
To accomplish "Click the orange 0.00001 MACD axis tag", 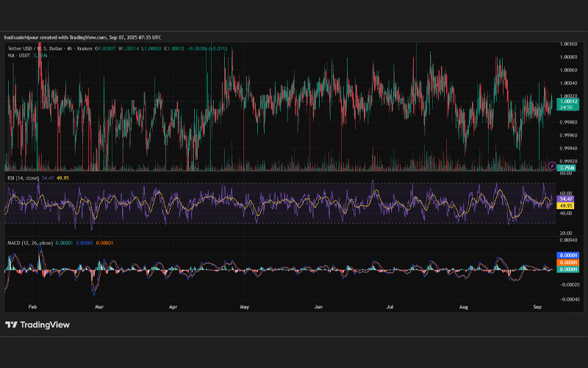I will pos(567,263).
